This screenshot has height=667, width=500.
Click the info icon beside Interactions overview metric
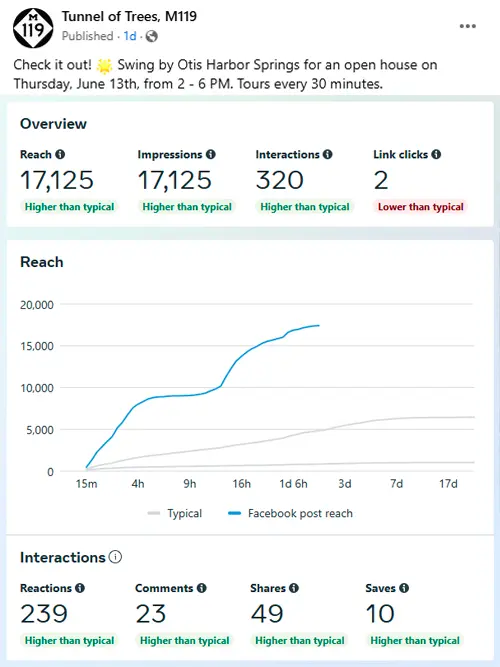click(x=327, y=154)
